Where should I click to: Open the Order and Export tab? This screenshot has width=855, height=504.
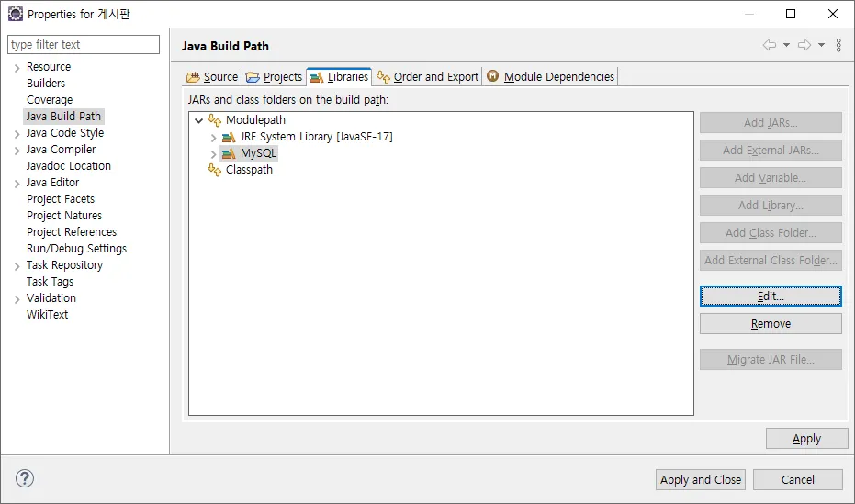428,77
